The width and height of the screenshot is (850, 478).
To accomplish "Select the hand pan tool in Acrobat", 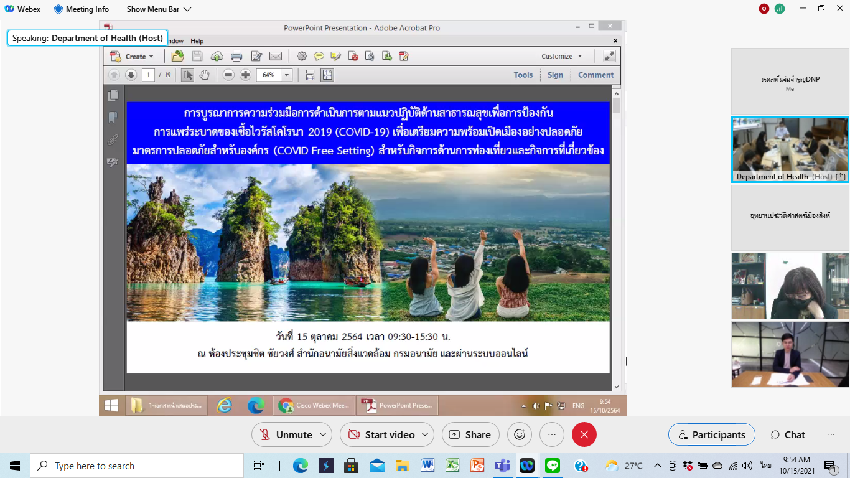I will pyautogui.click(x=205, y=75).
